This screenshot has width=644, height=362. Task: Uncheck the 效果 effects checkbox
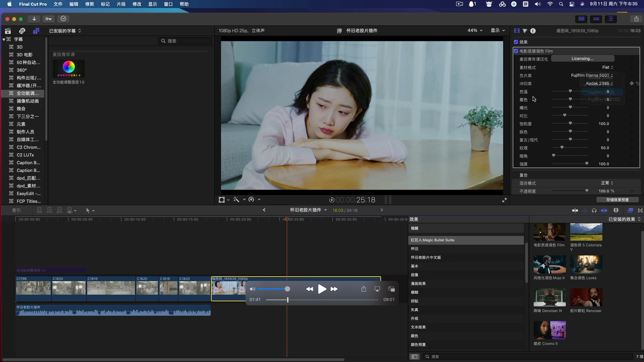(x=516, y=42)
